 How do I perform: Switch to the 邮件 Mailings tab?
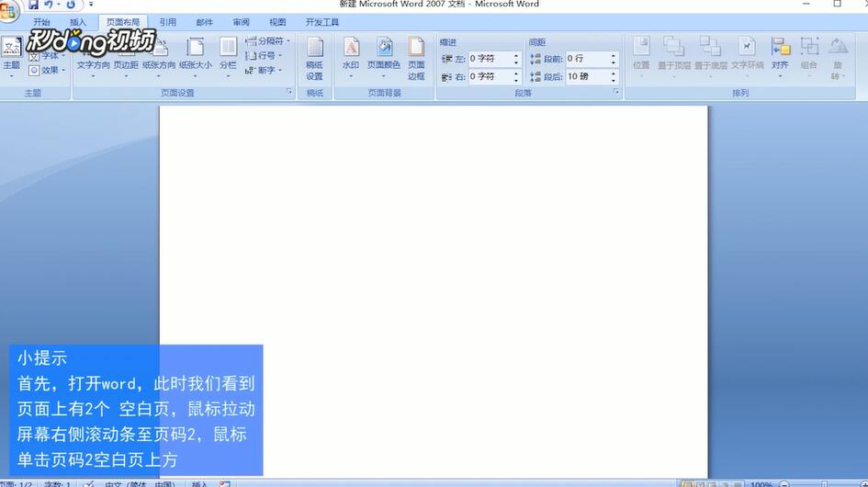click(x=204, y=22)
